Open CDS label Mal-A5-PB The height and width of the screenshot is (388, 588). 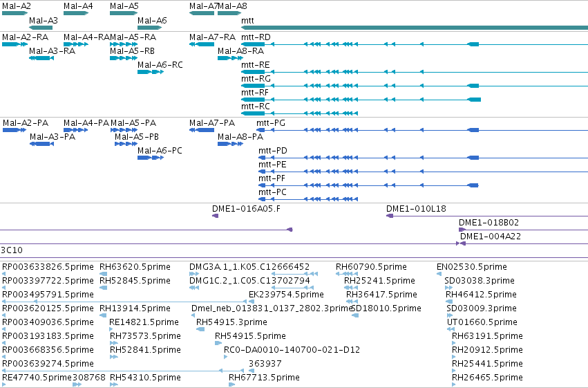pyautogui.click(x=137, y=137)
